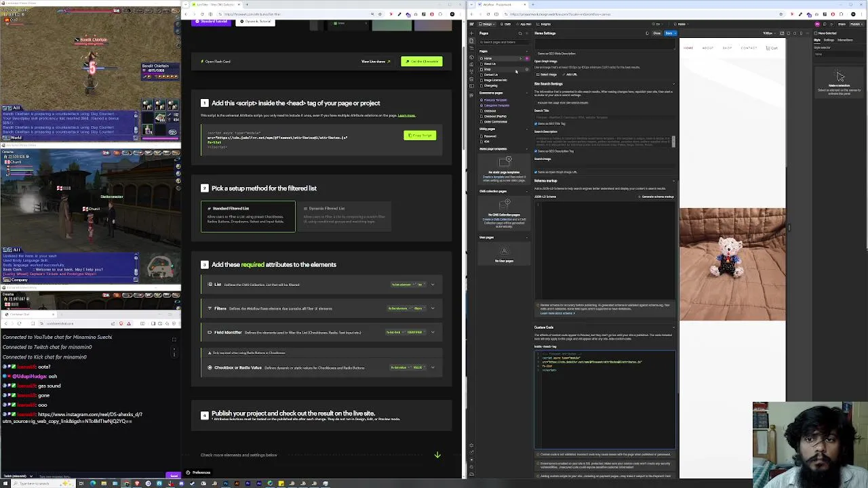Viewport: 868px width, 488px height.
Task: Open Webflow canvas width dropdown
Action: [x=770, y=33]
